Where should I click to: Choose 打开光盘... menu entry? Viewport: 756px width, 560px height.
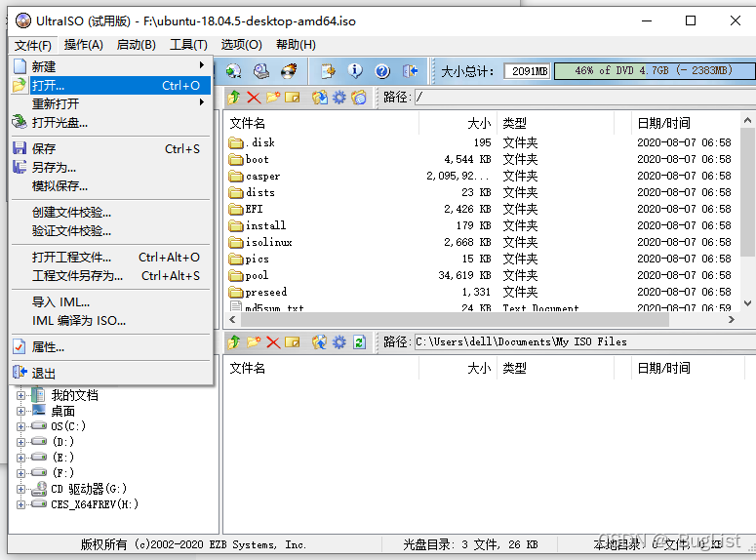[111, 122]
